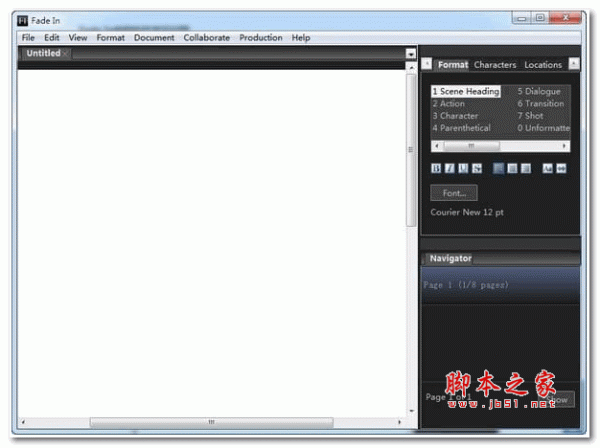Select the Dialogue element style
Viewport: 600px width, 448px height.
tap(539, 91)
